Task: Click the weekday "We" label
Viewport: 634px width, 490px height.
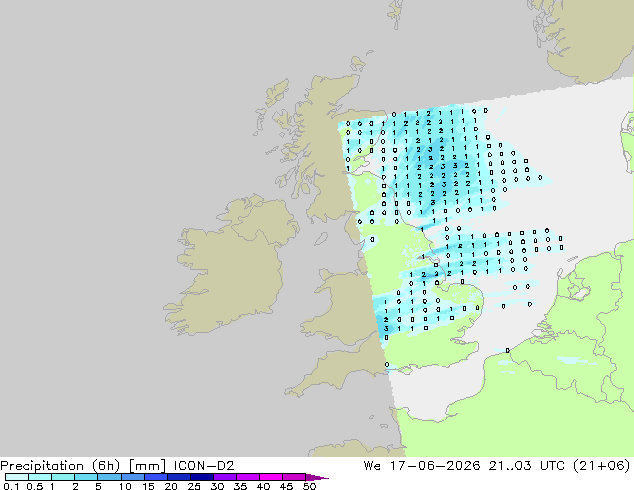Action: point(372,466)
